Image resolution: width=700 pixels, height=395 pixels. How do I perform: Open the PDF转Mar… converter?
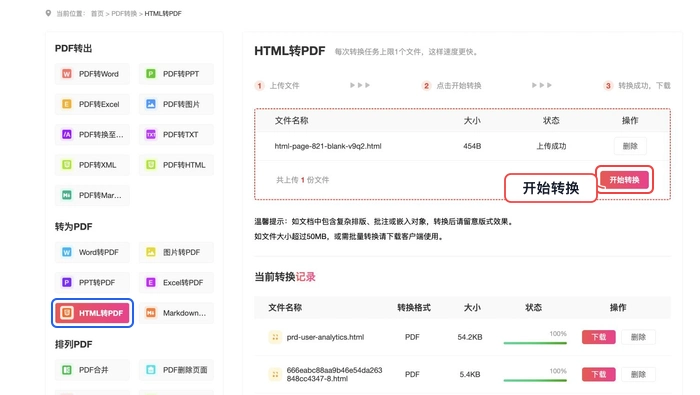tap(92, 195)
